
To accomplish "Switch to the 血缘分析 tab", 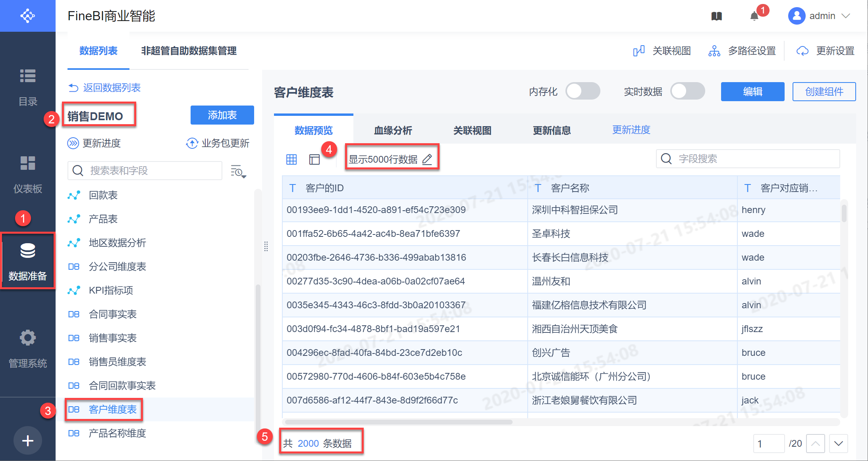I will pos(393,130).
